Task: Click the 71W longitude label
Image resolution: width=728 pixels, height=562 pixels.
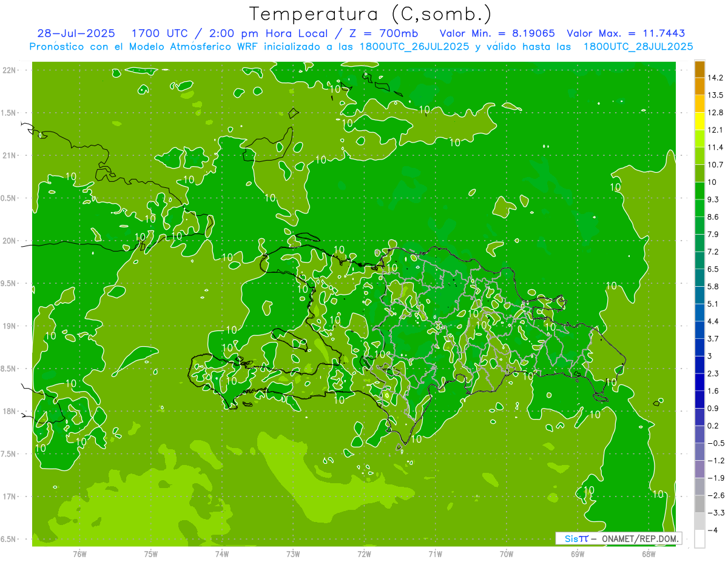Action: [x=435, y=554]
